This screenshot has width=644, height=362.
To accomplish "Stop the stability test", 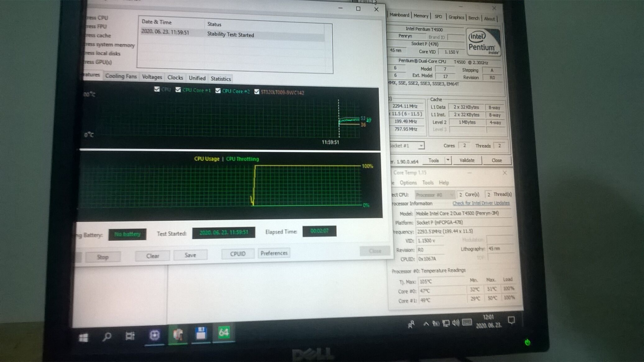I will (103, 257).
